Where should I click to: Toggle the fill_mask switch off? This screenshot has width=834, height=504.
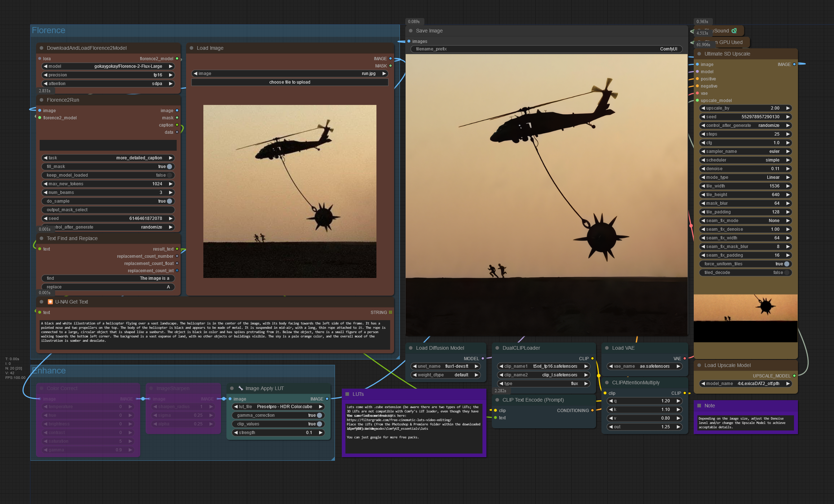169,167
